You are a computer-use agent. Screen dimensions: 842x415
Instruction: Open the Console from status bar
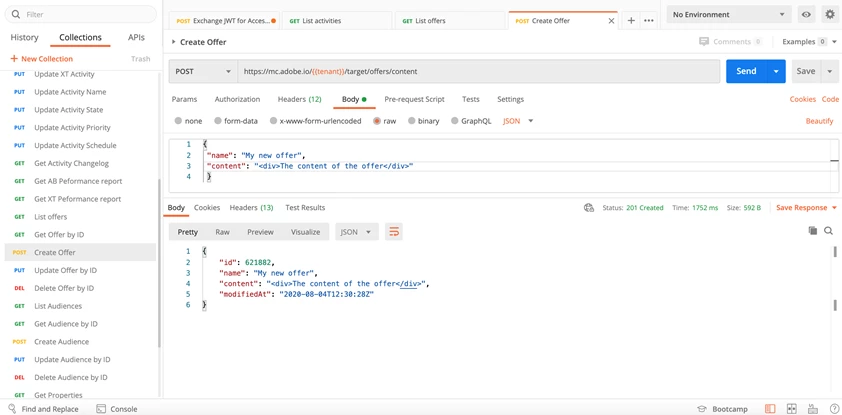coord(117,409)
